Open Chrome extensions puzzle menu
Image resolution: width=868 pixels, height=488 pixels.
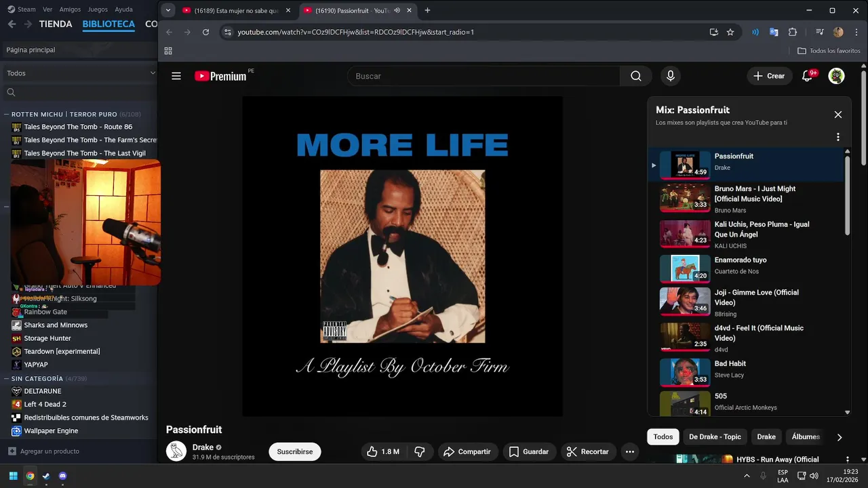pos(793,32)
